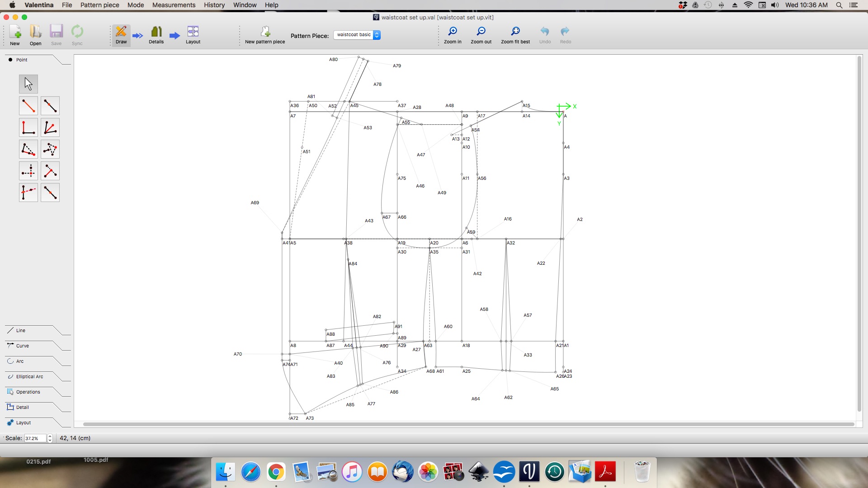Click the horizontal canvas scrollbar
This screenshot has width=868, height=488.
click(x=468, y=424)
